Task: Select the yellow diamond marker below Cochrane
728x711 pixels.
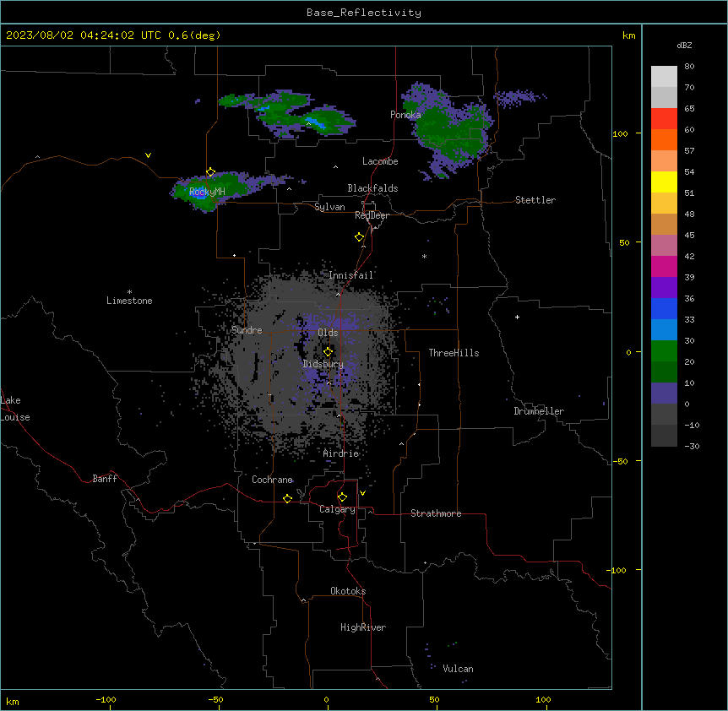Action: coord(287,498)
